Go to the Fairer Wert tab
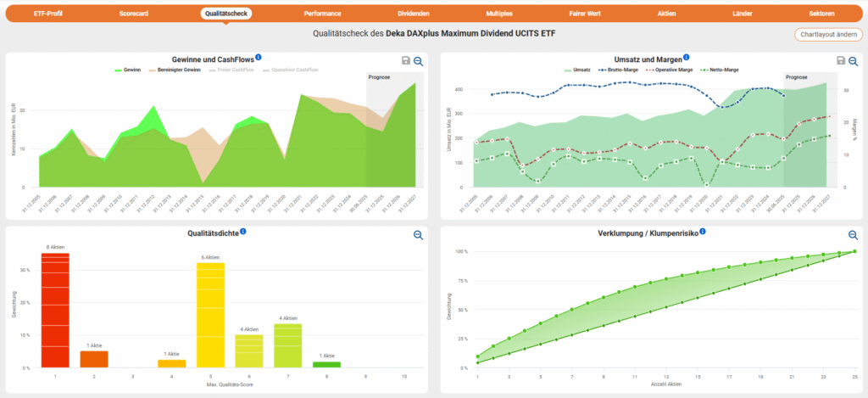The width and height of the screenshot is (868, 398). [585, 14]
